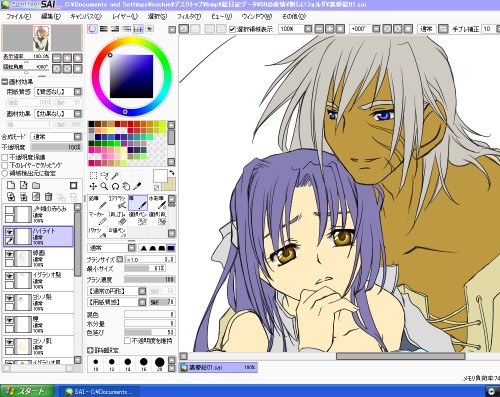Click the delete layer trash icon
Viewport: 500px width, 397px height.
click(x=48, y=197)
